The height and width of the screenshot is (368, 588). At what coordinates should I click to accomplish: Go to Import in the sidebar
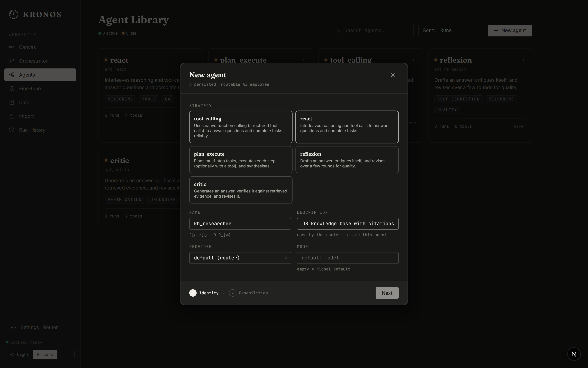(x=40, y=116)
